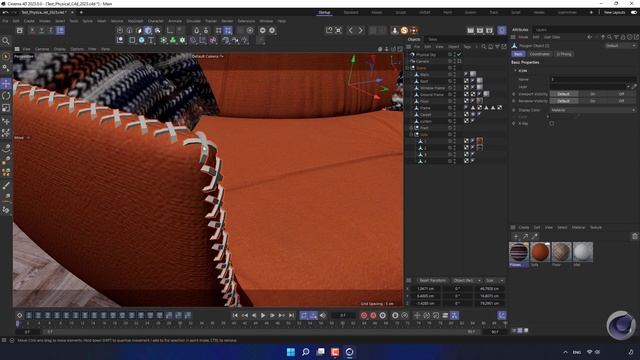Click the Render View clapperboard icon
Viewport: 640px width, 360px height.
coord(470,30)
